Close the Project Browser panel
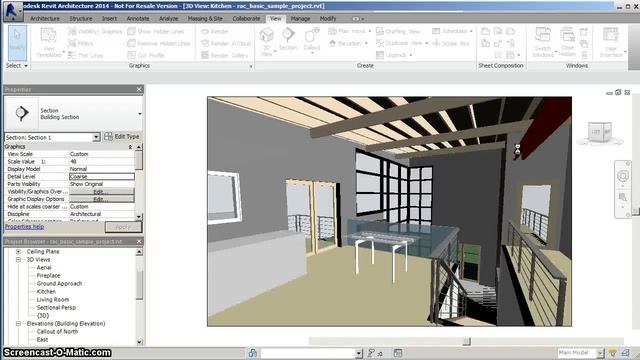The height and width of the screenshot is (360, 640). tap(139, 242)
